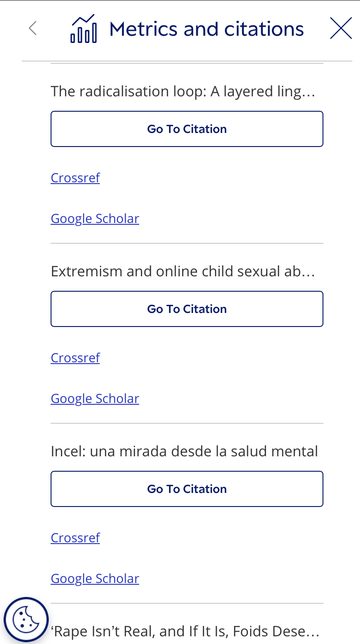Click the bar chart metrics icon
The image size is (360, 644).
[x=84, y=28]
